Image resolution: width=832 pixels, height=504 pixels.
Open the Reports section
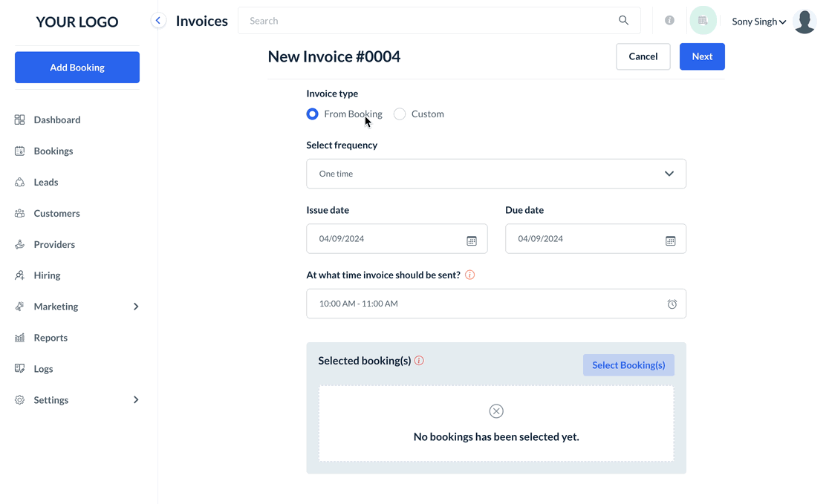click(x=51, y=338)
